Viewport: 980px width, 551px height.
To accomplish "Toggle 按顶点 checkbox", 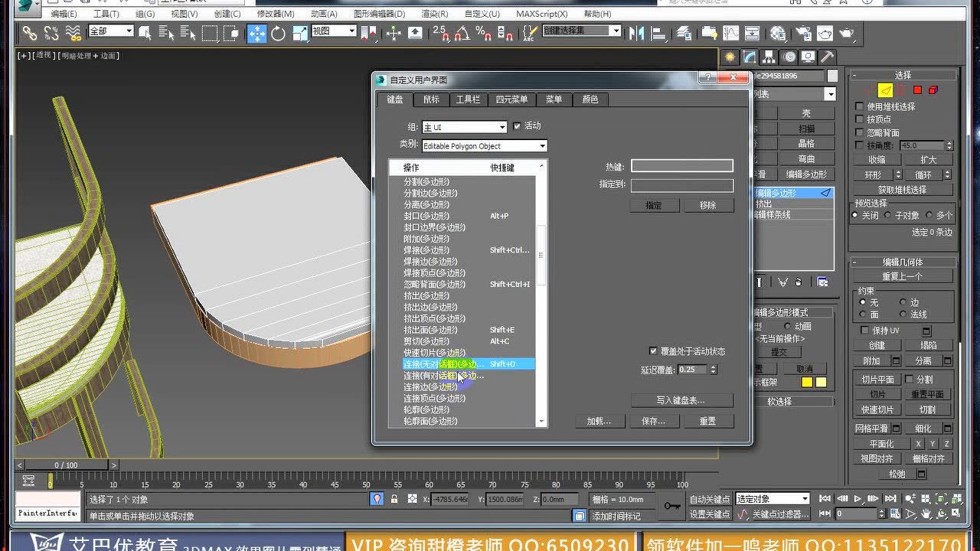I will click(860, 119).
